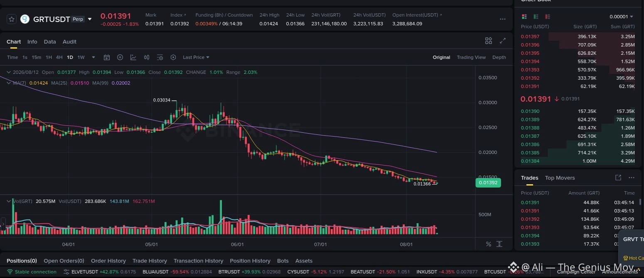Select the 1D time interval

pos(70,57)
